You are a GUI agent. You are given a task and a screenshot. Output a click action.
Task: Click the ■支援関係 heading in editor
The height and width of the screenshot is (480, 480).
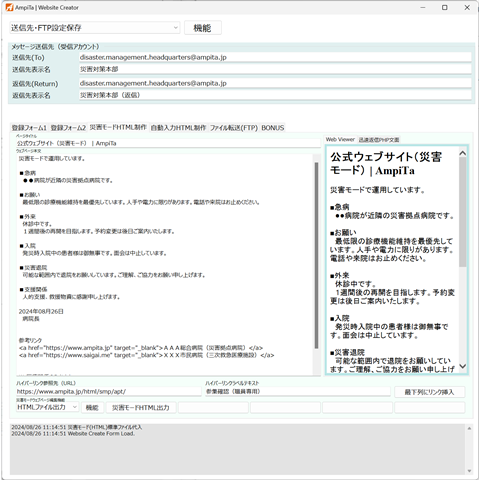click(33, 289)
